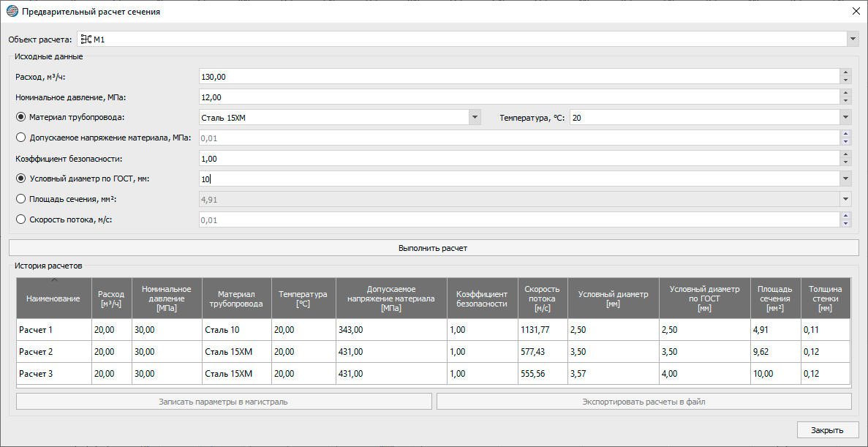Close the dialog with 'Закрыть' button
This screenshot has width=868, height=447.
[827, 430]
